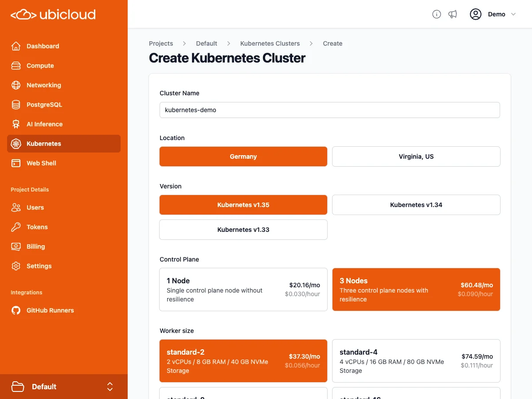Image resolution: width=532 pixels, height=399 pixels.
Task: Pick standard-2 worker size
Action: pyautogui.click(x=243, y=361)
